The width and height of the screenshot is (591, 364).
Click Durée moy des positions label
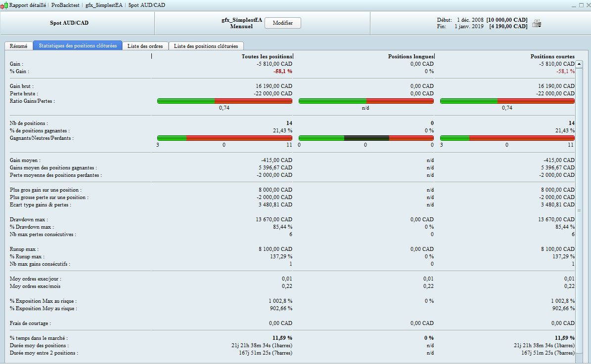pos(39,346)
